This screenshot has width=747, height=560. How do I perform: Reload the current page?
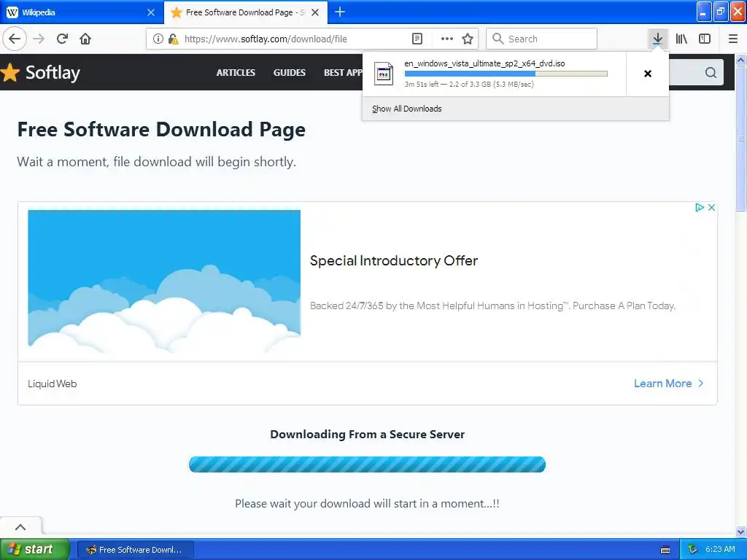[x=62, y=39]
